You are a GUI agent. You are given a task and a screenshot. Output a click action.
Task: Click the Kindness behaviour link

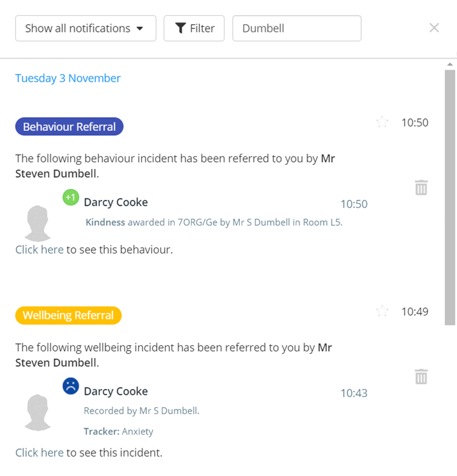click(104, 222)
